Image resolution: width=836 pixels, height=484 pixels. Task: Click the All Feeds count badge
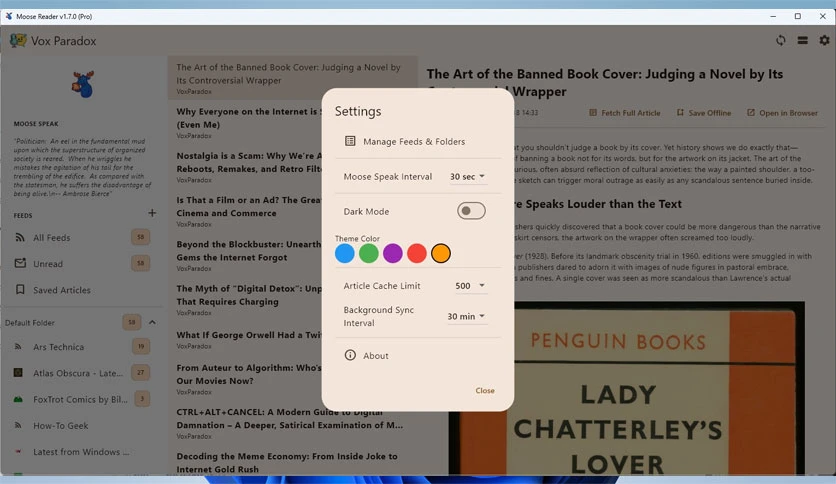coord(141,237)
